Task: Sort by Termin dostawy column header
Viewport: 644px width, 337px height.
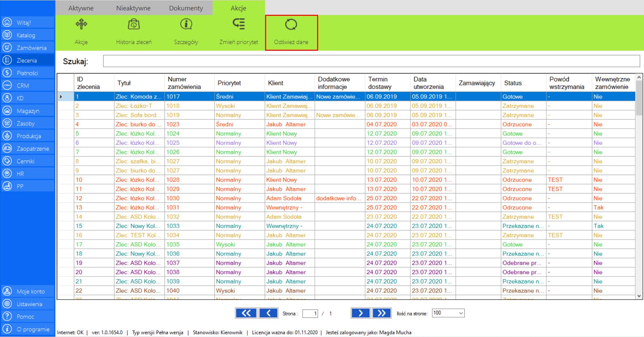Action: click(x=388, y=83)
